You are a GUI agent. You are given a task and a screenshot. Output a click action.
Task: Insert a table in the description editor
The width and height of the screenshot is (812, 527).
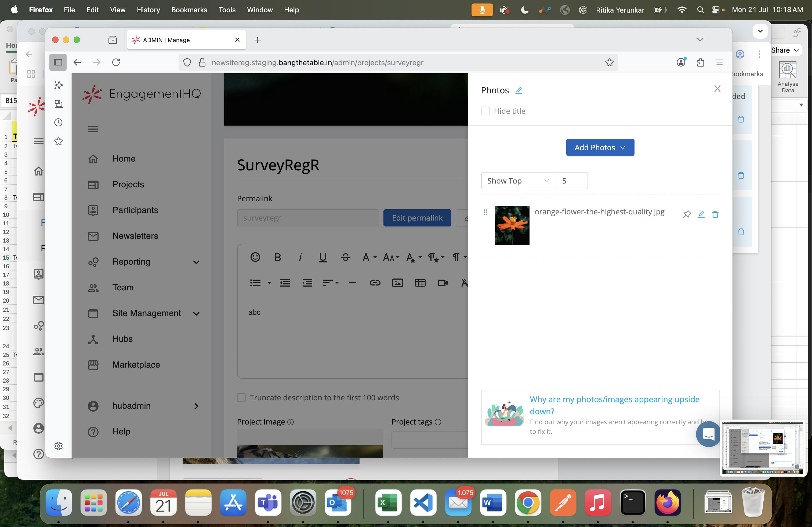[420, 283]
